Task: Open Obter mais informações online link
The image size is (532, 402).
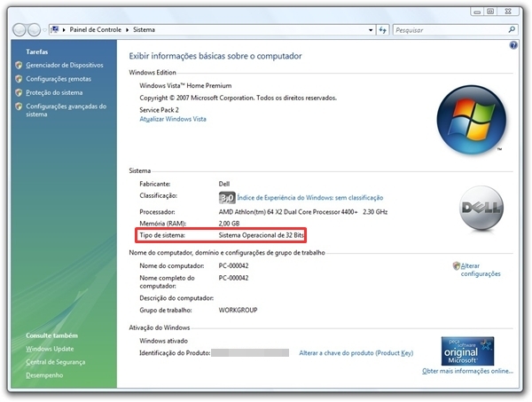Action: pos(467,371)
